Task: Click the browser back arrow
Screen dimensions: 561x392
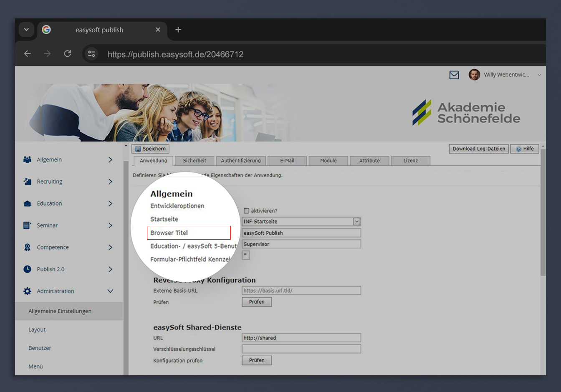Action: (x=28, y=54)
